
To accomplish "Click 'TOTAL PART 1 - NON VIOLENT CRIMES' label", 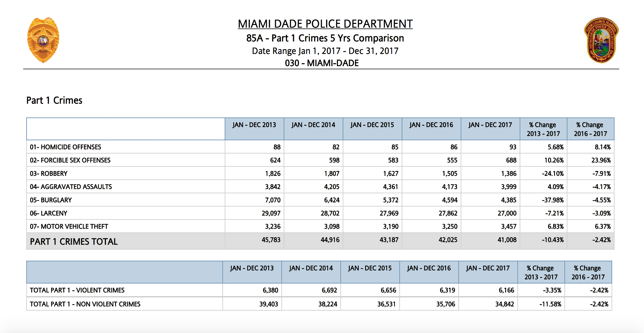I will point(85,304).
